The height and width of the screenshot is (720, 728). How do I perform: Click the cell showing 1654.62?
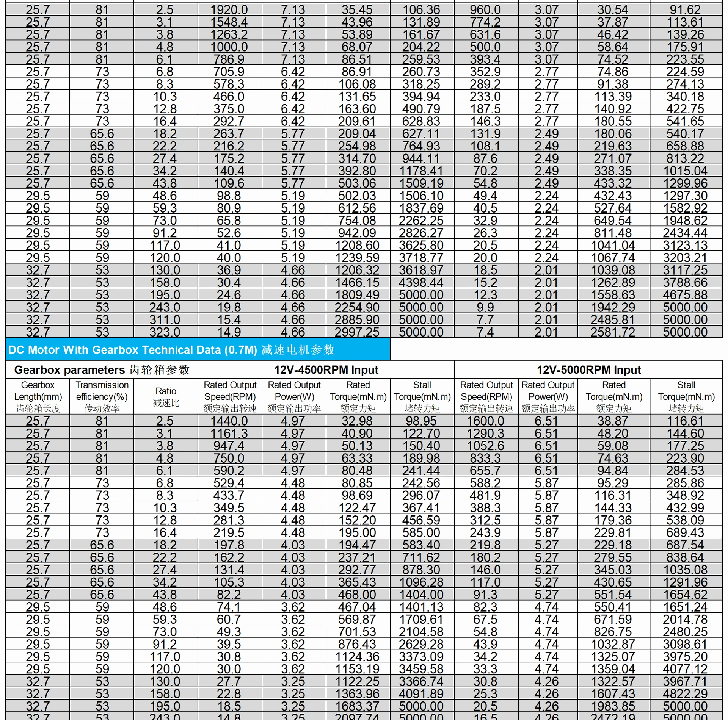[685, 595]
